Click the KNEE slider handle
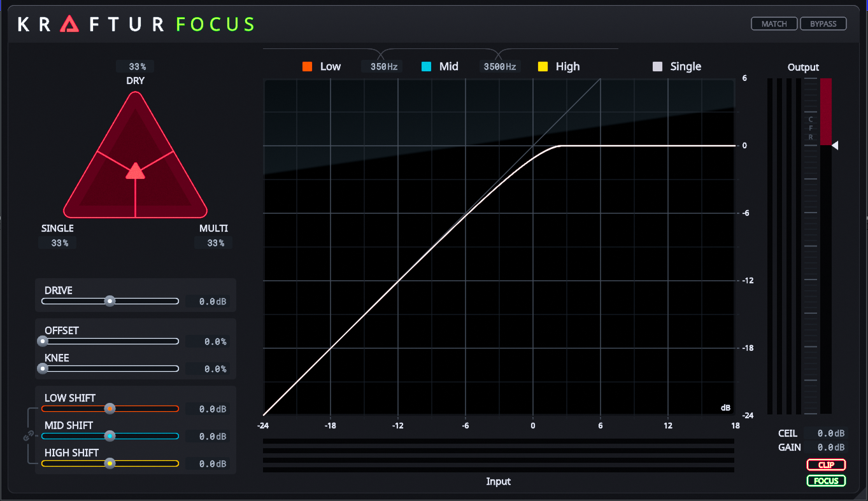This screenshot has width=868, height=501. [x=43, y=369]
